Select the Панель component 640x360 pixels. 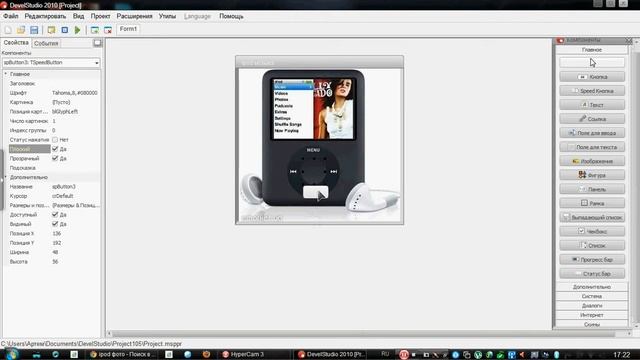click(x=592, y=189)
